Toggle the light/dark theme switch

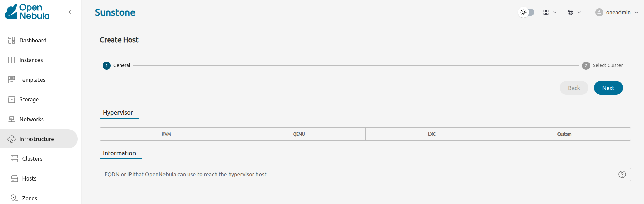[x=527, y=12]
